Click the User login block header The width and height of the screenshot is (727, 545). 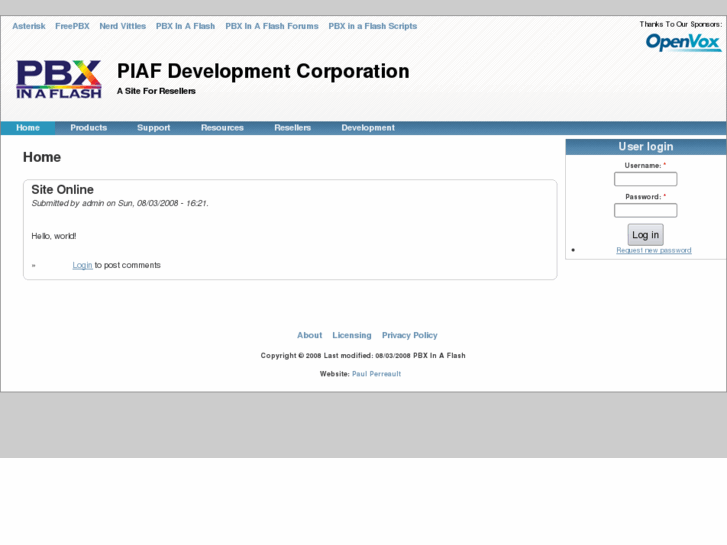(x=646, y=147)
